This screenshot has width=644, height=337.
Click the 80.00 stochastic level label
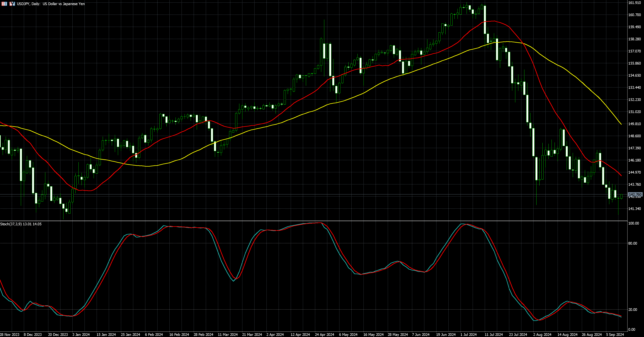632,243
